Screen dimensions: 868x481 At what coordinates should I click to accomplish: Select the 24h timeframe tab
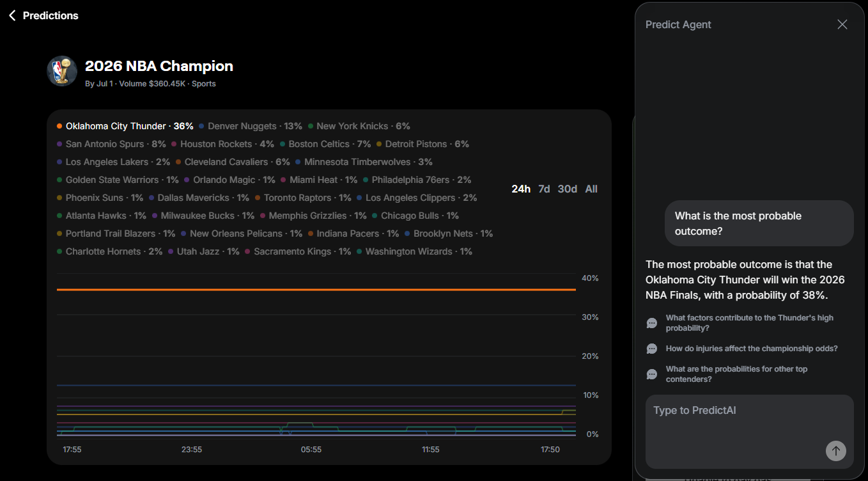click(x=520, y=189)
